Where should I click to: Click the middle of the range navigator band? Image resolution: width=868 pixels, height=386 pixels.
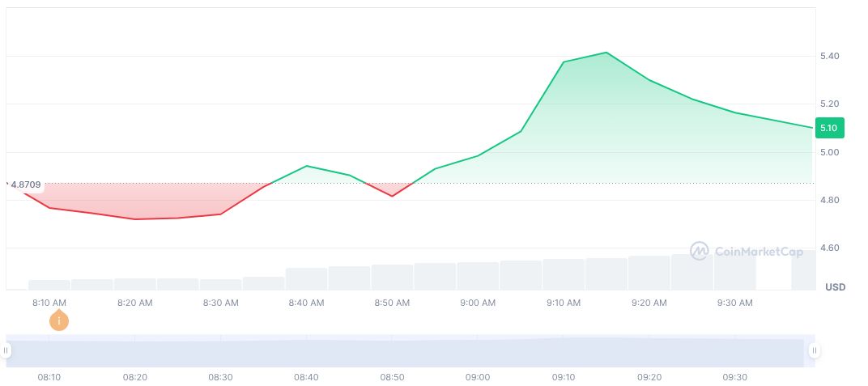(410, 352)
